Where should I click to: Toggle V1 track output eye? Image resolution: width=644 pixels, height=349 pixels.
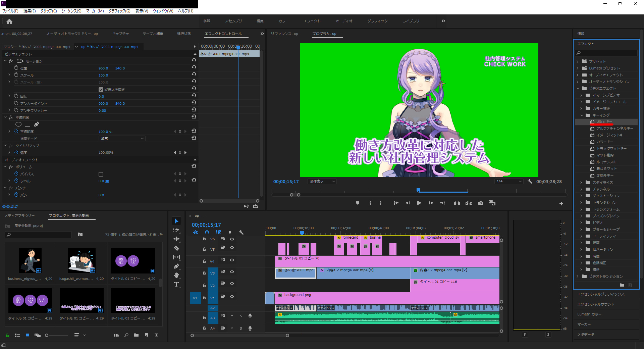[x=232, y=297]
